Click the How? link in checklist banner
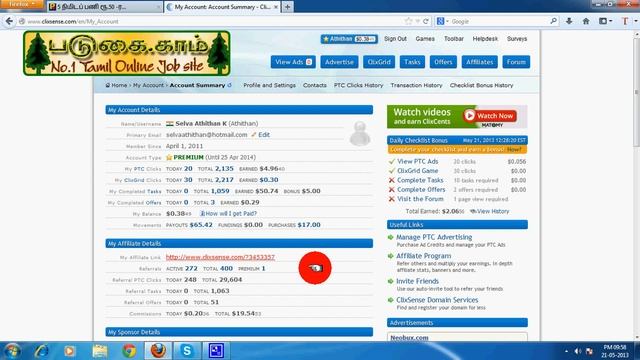Screen dimensions: 640x360 (514, 149)
